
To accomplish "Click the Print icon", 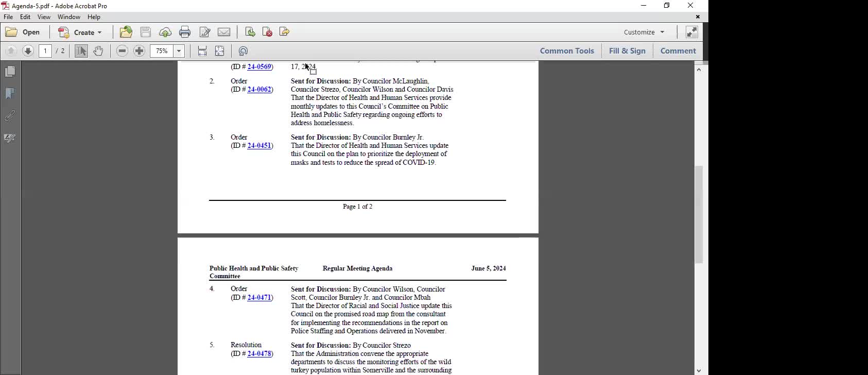I will 185,32.
